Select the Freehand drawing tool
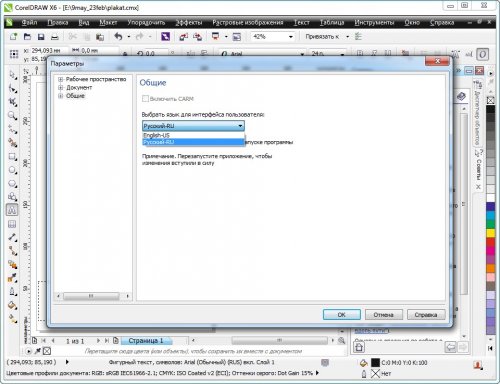The width and height of the screenshot is (500, 384). coord(12,129)
